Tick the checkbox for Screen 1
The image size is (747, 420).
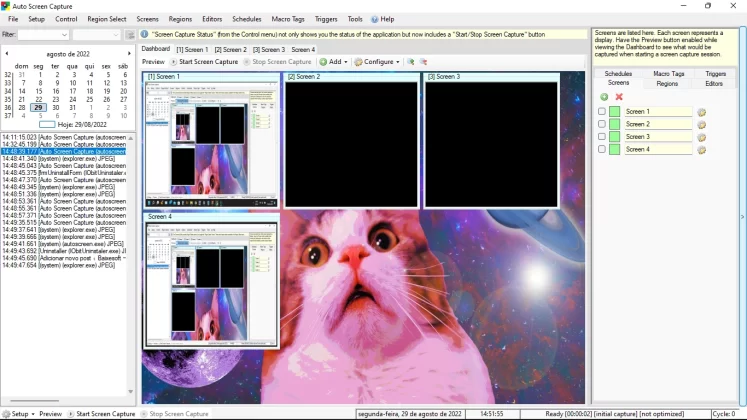coord(602,112)
